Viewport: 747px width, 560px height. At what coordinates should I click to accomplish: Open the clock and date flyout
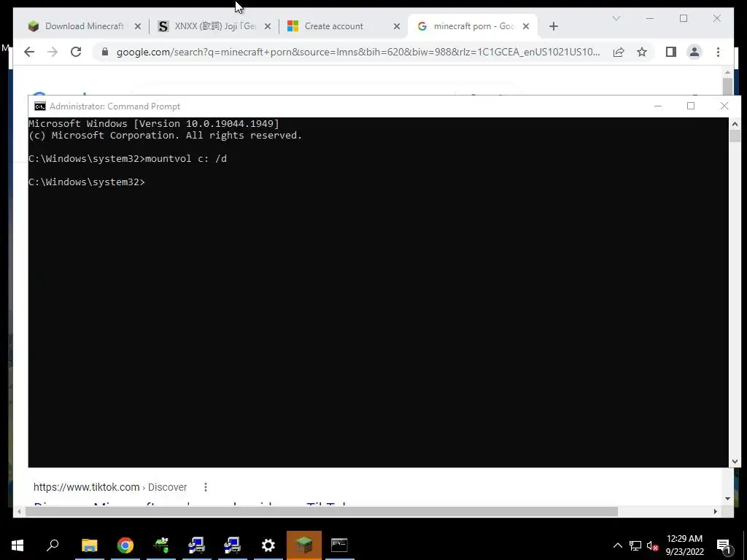[684, 545]
